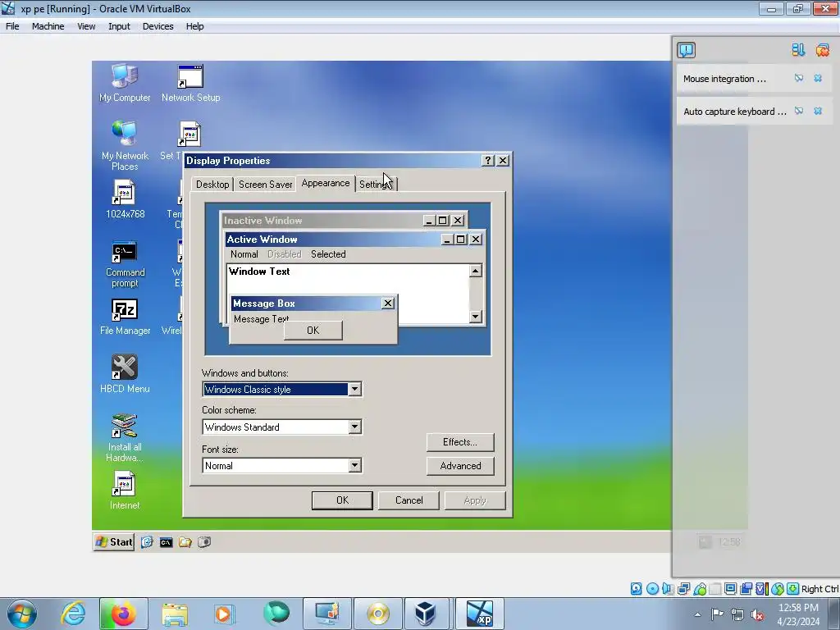Click the recording status indicator icon
Screen dimensions: 840x630
[x=746, y=589]
